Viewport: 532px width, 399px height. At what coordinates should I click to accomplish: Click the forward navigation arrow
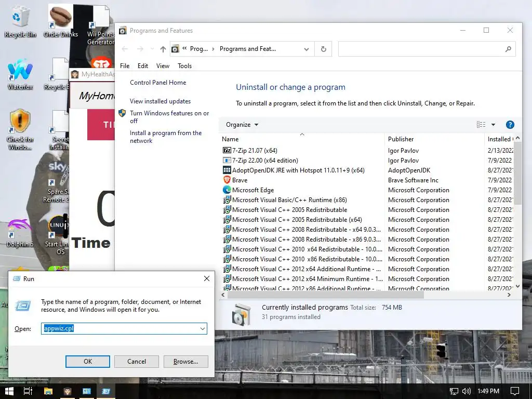click(x=140, y=49)
